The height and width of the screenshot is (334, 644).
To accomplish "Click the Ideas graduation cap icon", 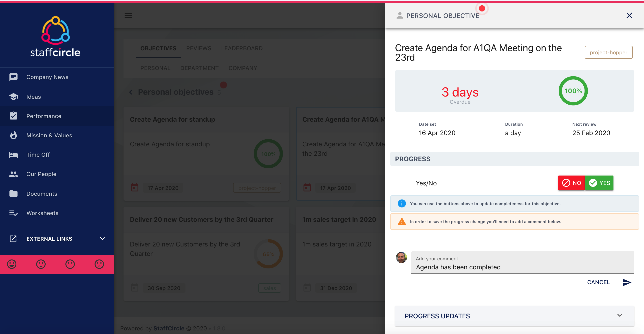I will click(x=13, y=97).
